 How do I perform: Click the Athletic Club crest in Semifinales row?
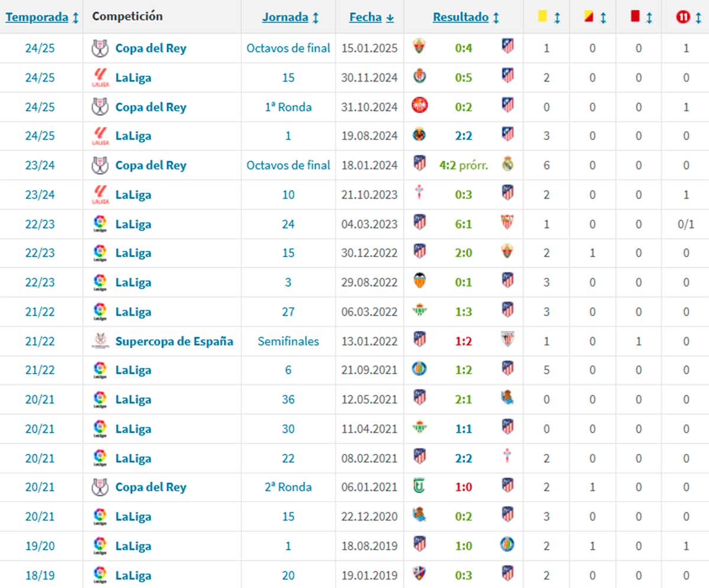pyautogui.click(x=508, y=340)
